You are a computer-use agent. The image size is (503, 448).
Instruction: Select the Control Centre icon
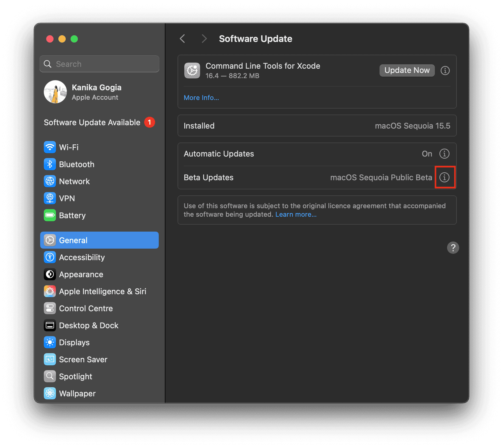50,308
